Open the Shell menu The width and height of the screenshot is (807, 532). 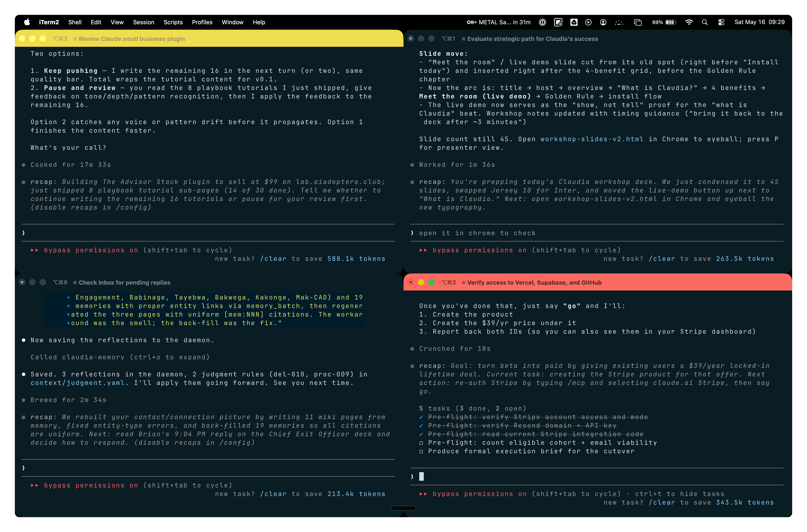pos(75,22)
